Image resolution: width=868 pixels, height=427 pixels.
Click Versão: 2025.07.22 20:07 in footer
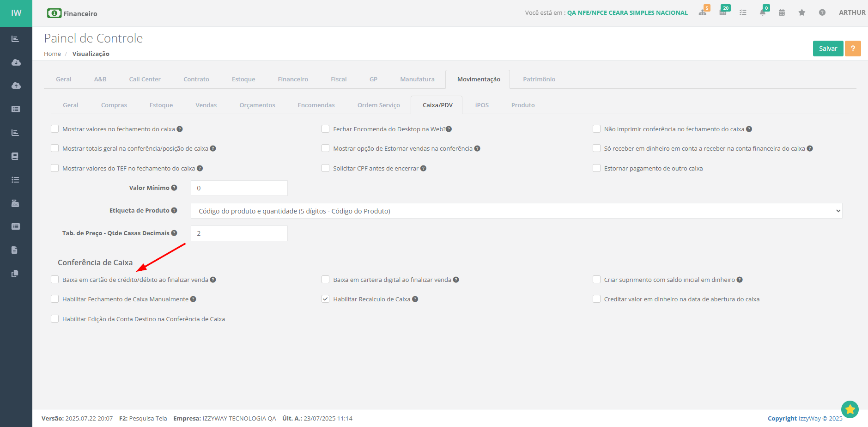coord(77,418)
